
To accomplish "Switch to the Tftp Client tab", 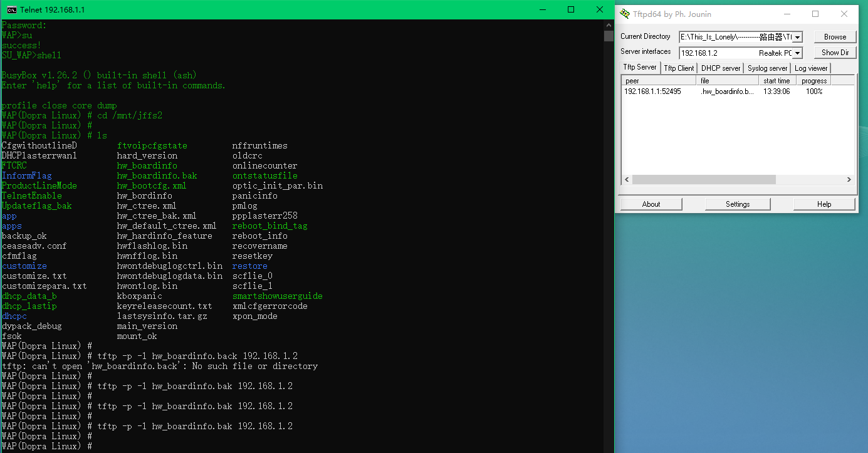I will (x=679, y=68).
